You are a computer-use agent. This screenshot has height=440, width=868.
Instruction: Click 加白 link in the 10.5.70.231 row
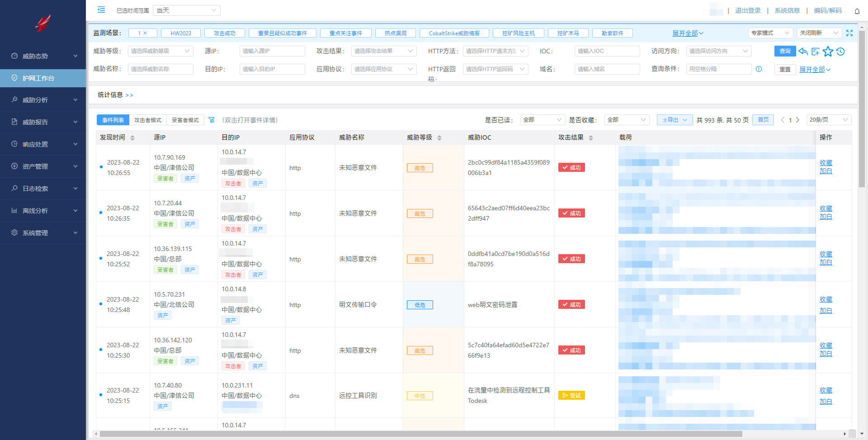[826, 311]
